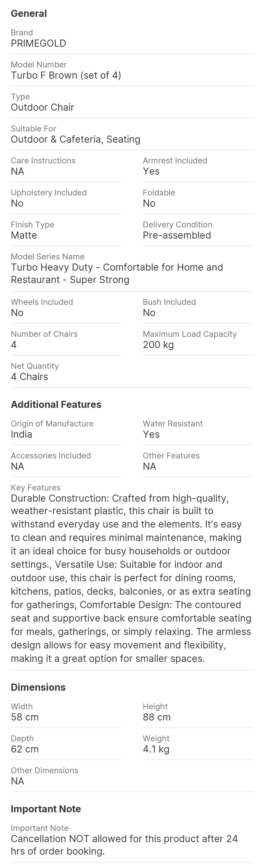
Task: Click the Pre-assembled delivery condition value
Action: pos(176,235)
